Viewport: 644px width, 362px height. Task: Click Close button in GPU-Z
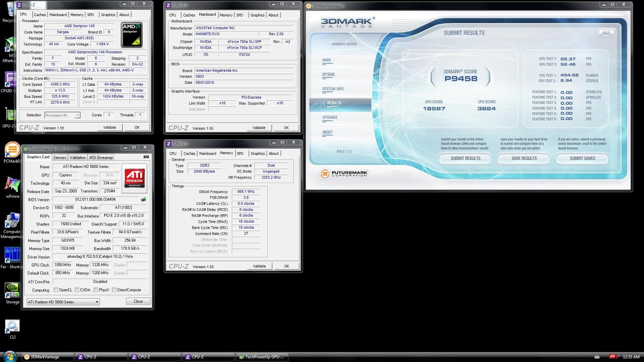(x=138, y=301)
